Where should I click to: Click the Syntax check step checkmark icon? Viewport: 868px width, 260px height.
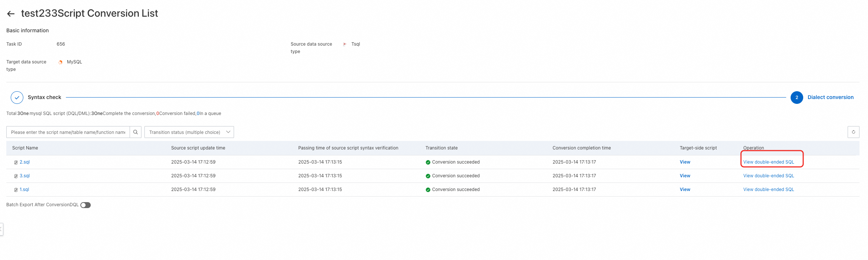point(17,98)
